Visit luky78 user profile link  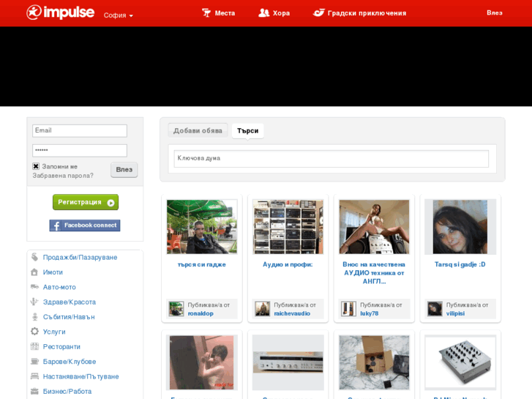coord(369,314)
